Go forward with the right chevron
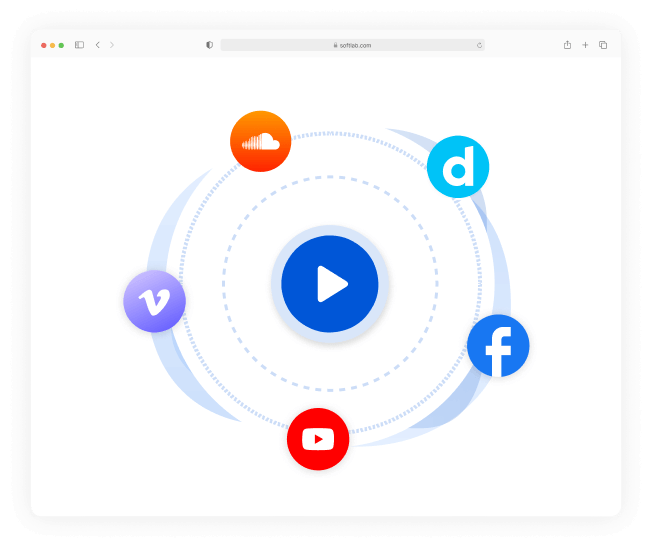Image resolution: width=652 pixels, height=548 pixels. coord(112,45)
